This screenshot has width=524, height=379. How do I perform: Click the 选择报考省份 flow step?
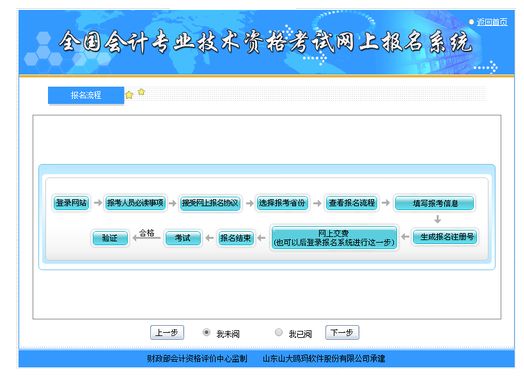(282, 203)
